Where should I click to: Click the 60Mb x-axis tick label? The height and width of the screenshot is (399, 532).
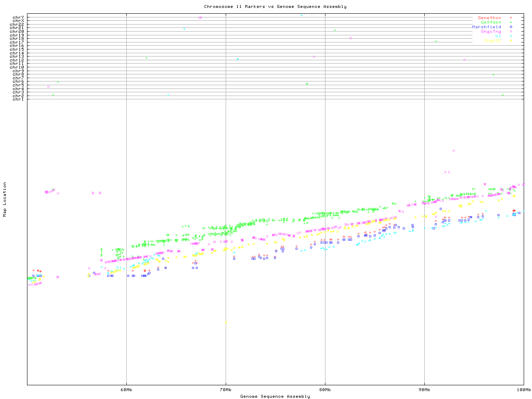pos(126,389)
